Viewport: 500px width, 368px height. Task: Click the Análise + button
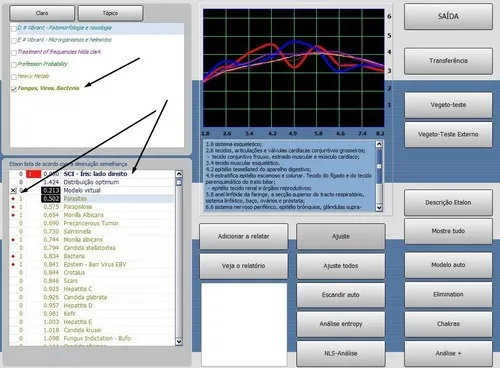click(x=448, y=353)
